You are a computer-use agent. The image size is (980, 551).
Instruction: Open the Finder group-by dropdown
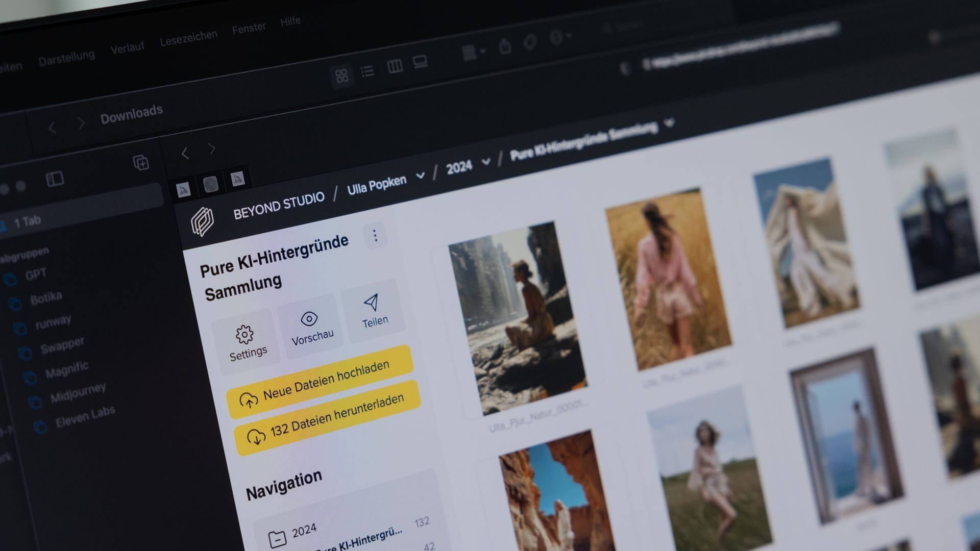(x=473, y=52)
